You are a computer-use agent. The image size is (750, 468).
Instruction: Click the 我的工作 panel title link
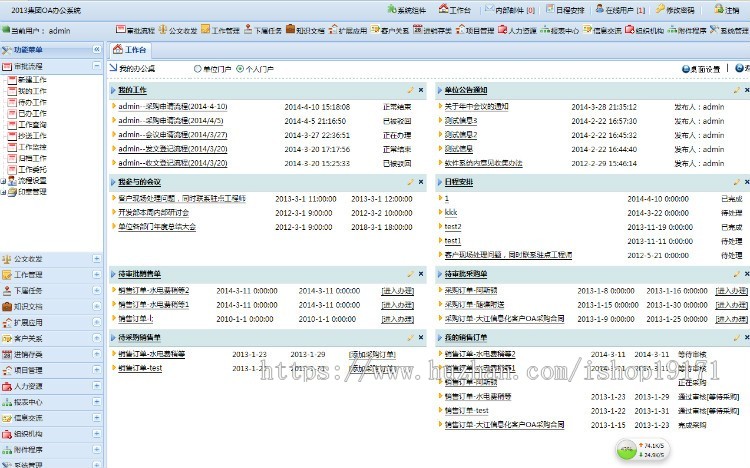tap(132, 90)
